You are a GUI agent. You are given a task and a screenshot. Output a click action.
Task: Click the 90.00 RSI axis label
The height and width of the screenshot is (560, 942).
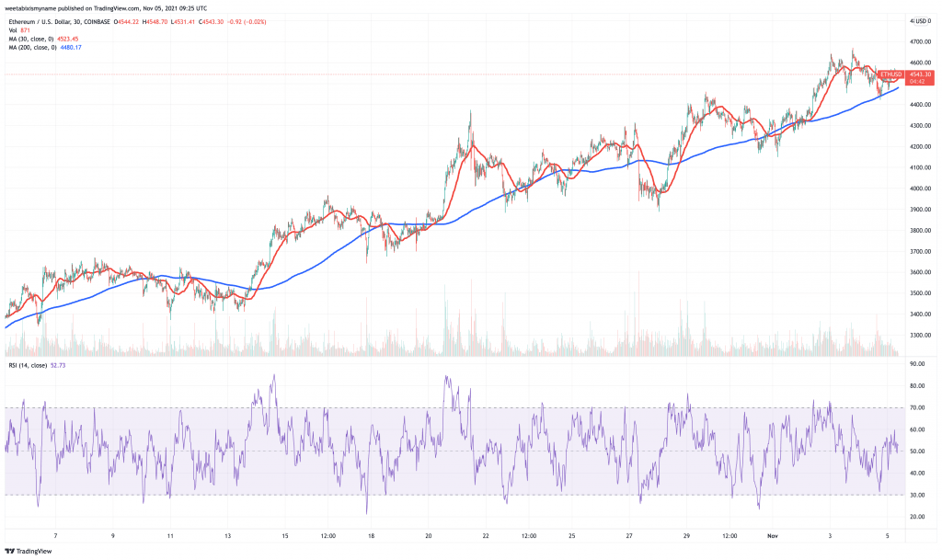click(x=917, y=364)
